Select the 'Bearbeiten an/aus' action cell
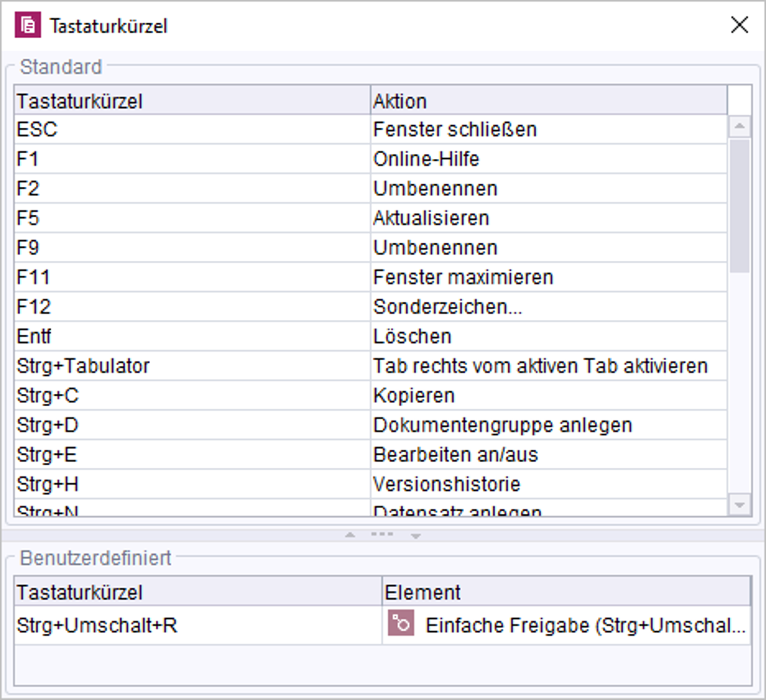766x700 pixels. tap(549, 455)
